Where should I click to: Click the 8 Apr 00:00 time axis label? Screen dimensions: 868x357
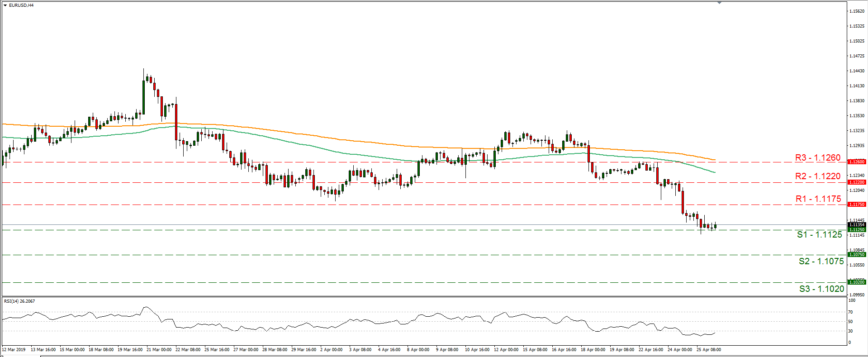tap(418, 350)
